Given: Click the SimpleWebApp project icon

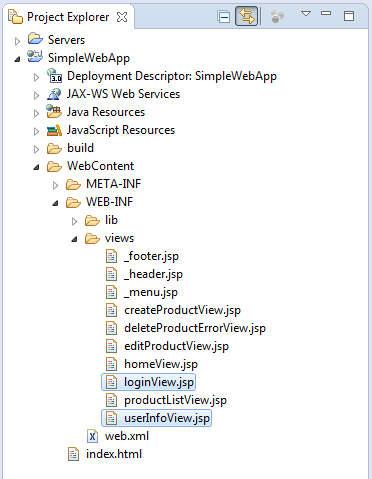Looking at the screenshot, I should pos(35,57).
